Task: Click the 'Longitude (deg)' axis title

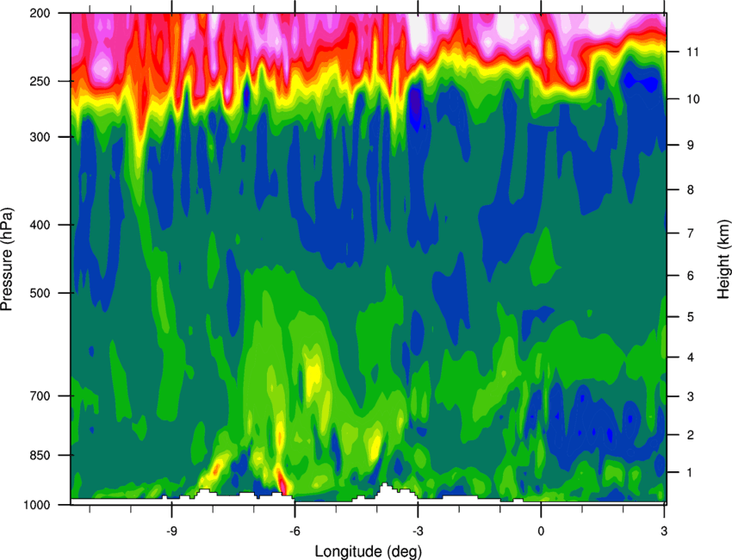Action: pyautogui.click(x=369, y=551)
